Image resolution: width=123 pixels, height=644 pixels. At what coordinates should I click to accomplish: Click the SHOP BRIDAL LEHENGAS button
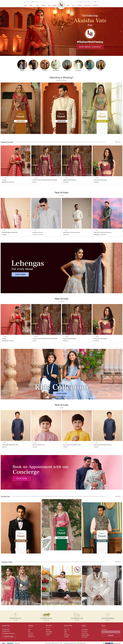point(90,47)
